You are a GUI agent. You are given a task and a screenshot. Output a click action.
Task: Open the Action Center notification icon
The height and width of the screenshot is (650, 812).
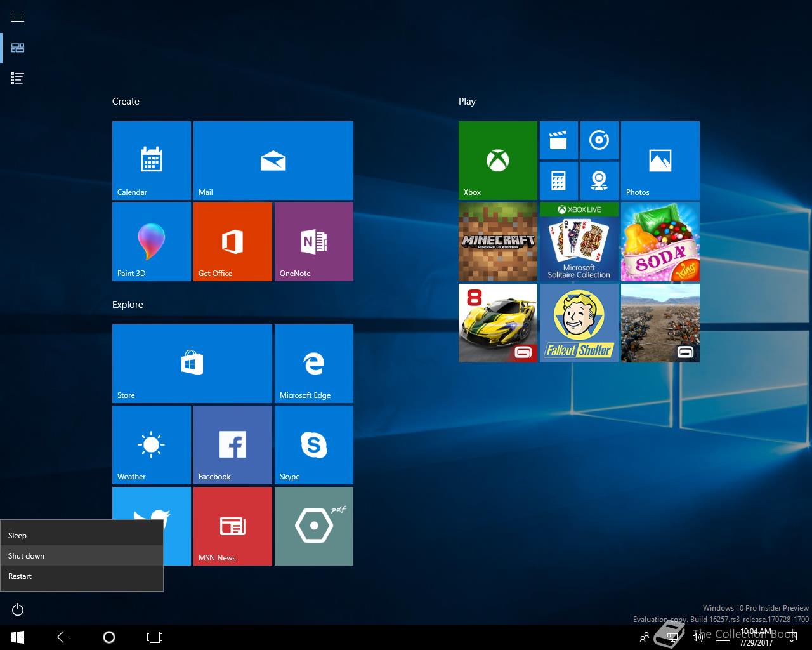(790, 637)
